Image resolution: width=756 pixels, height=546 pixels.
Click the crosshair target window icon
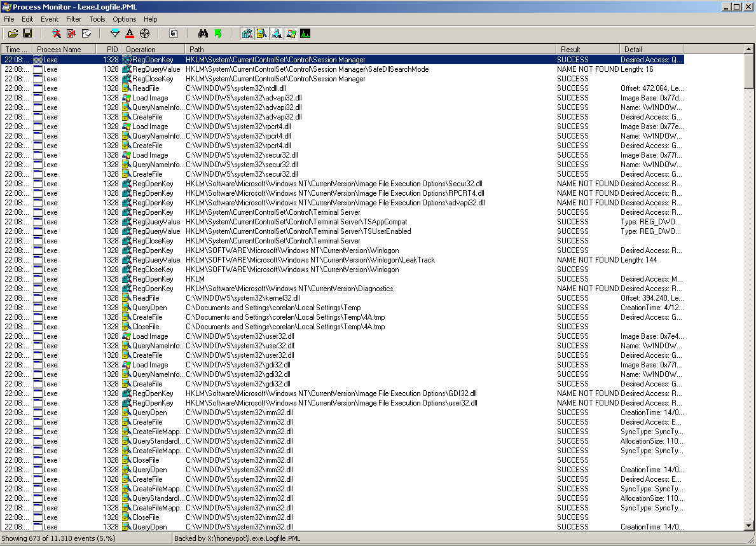144,33
